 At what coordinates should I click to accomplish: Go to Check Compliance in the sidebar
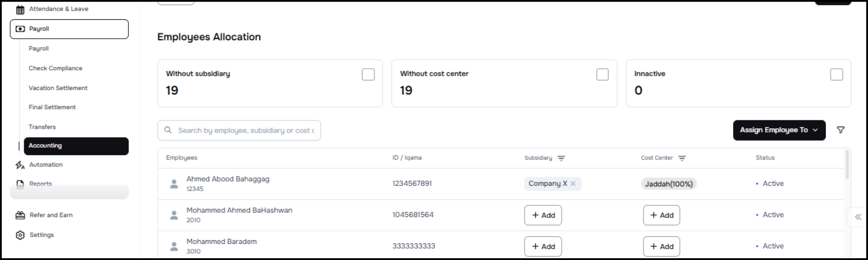click(x=55, y=68)
